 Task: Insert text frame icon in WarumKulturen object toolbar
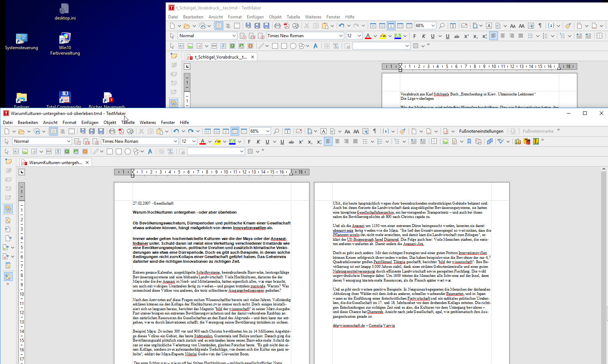pos(16,151)
